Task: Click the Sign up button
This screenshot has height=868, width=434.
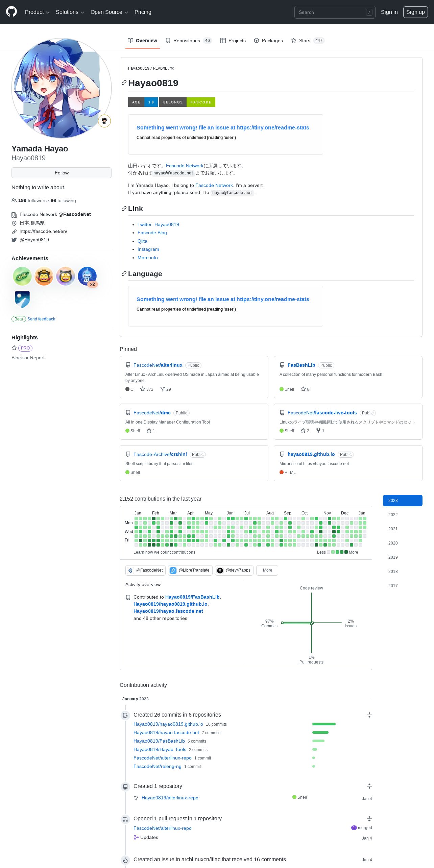Action: pyautogui.click(x=415, y=12)
